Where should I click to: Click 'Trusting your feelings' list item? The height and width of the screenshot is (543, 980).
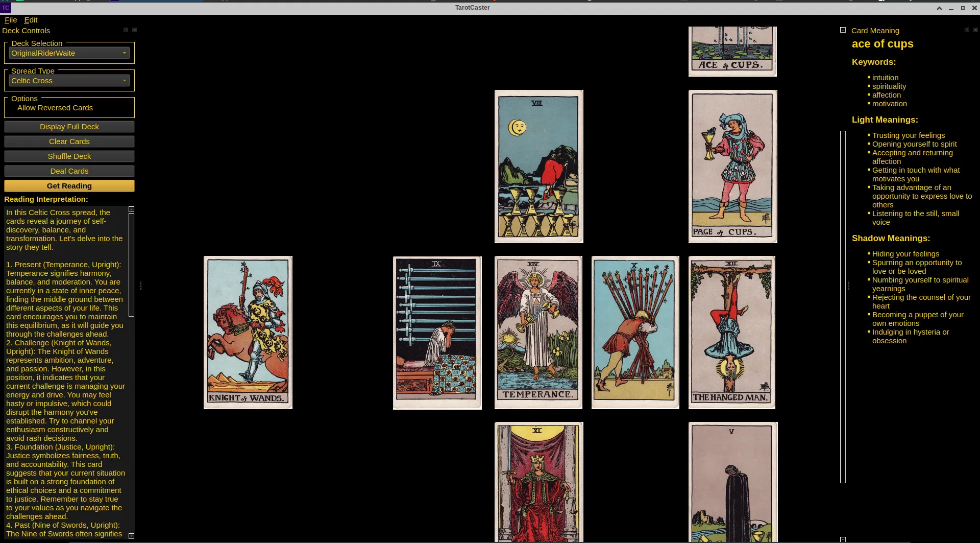pyautogui.click(x=908, y=135)
